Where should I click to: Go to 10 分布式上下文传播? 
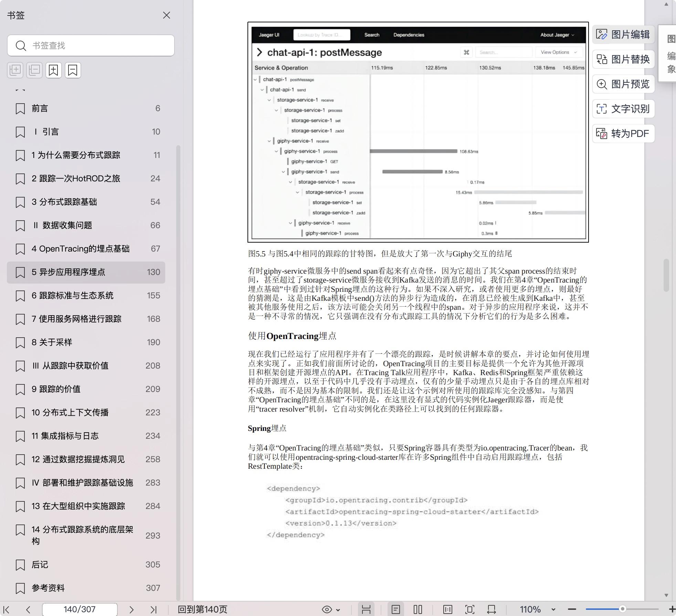coord(86,413)
